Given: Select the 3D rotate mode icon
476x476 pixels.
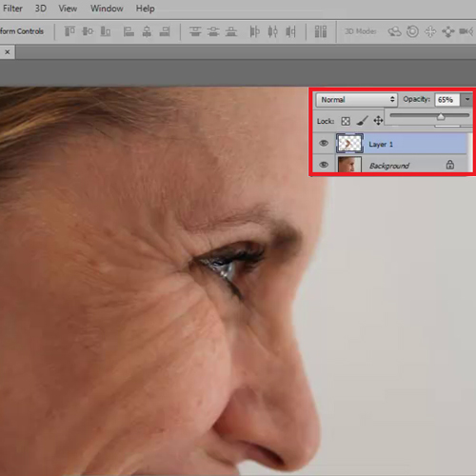Looking at the screenshot, I should [394, 31].
